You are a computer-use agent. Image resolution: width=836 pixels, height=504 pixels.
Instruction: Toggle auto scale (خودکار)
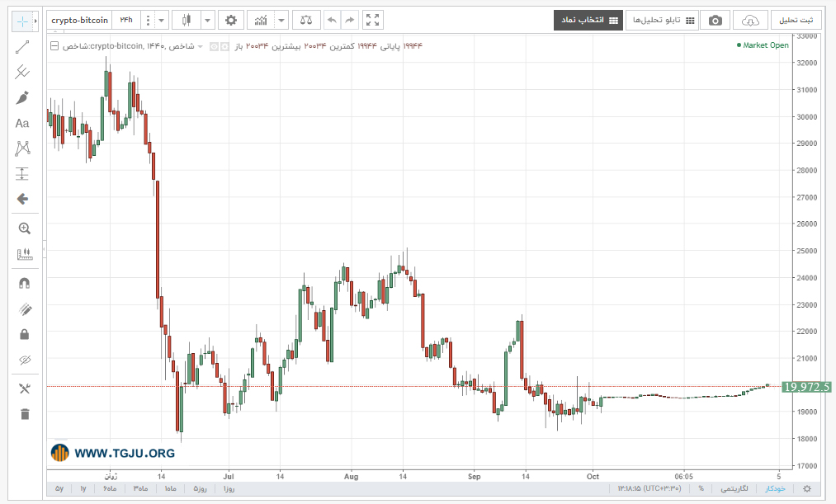coord(776,488)
